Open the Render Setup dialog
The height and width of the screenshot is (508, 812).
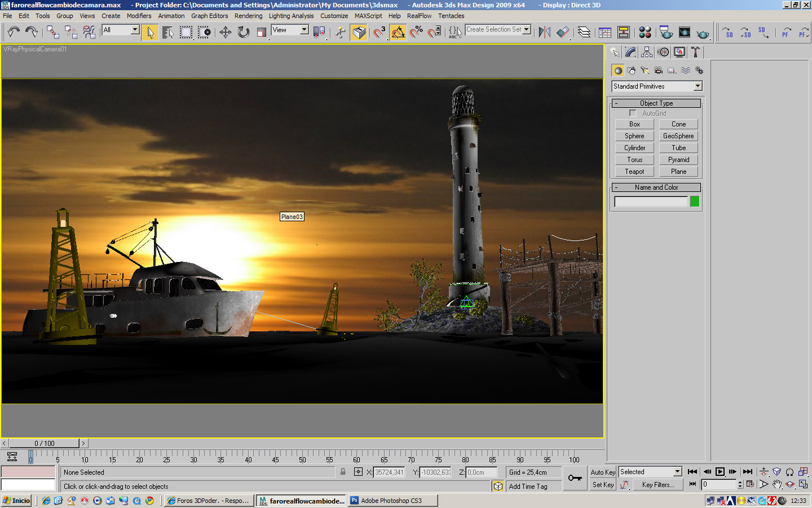tap(666, 32)
